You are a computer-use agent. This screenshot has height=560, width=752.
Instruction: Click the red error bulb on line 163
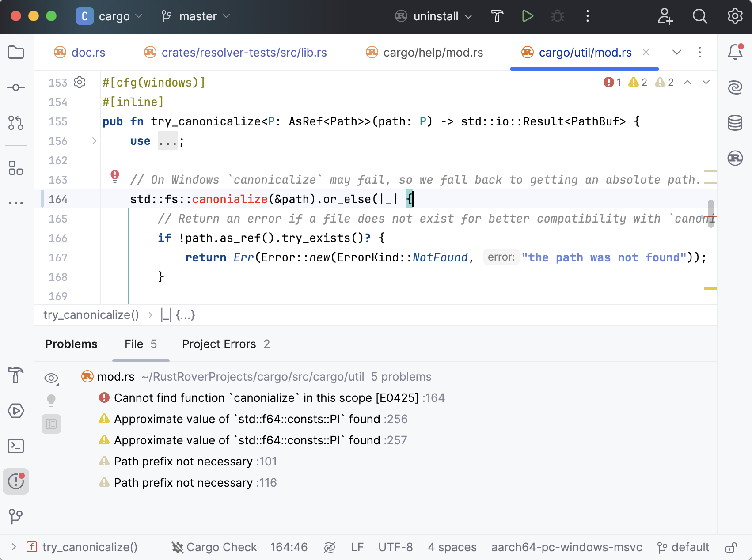click(115, 176)
